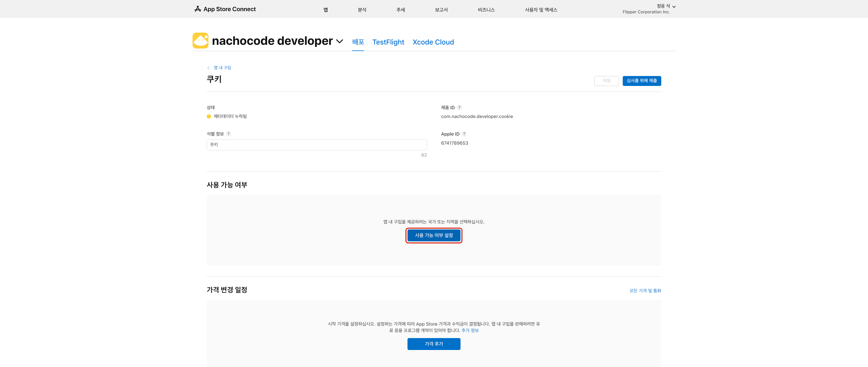Click help icon next to 제품 ID
The width and height of the screenshot is (868, 367).
click(459, 107)
